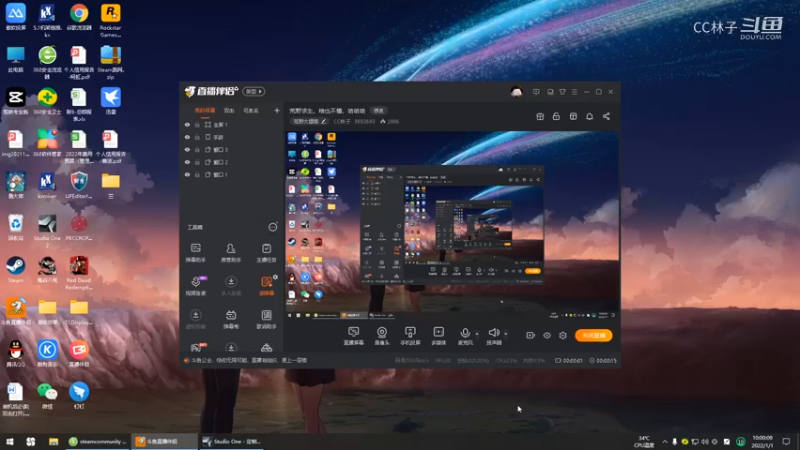Screen dimensions: 800x450
Task: Open streaming settings gear near 关闭直播
Action: point(563,335)
